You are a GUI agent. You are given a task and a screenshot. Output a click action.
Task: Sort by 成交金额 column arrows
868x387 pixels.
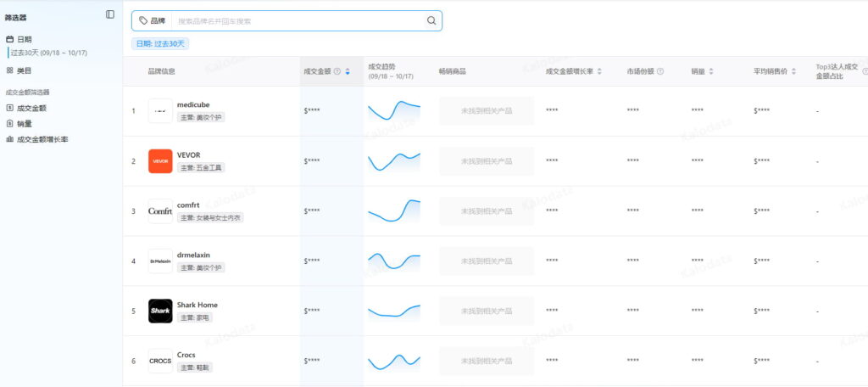(348, 71)
